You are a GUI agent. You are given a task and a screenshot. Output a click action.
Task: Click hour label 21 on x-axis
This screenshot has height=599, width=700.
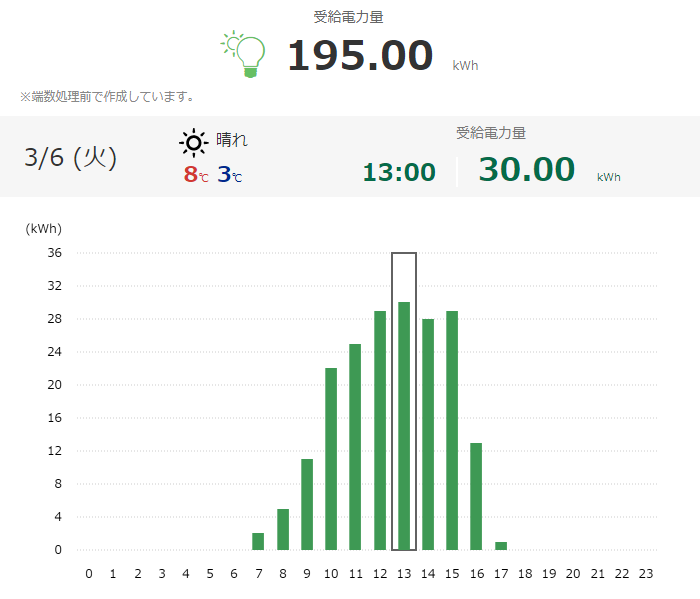coord(598,574)
